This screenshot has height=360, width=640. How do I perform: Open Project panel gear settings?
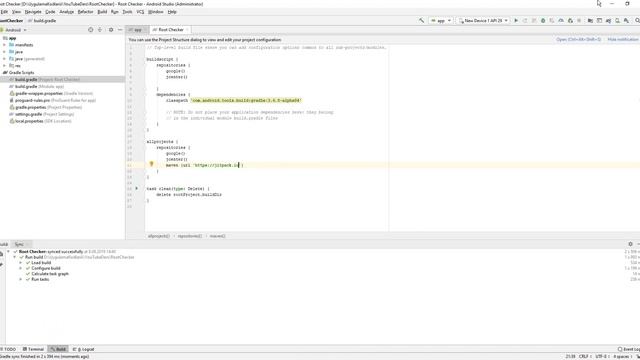pos(111,30)
